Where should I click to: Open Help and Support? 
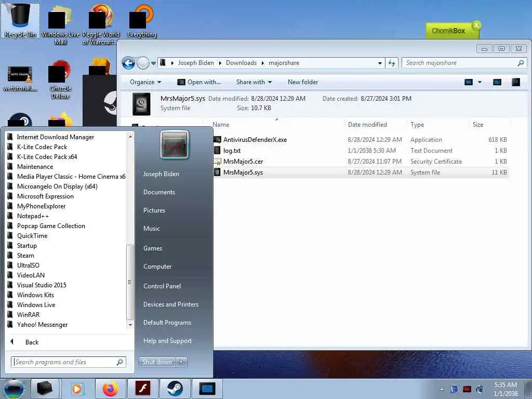(168, 341)
